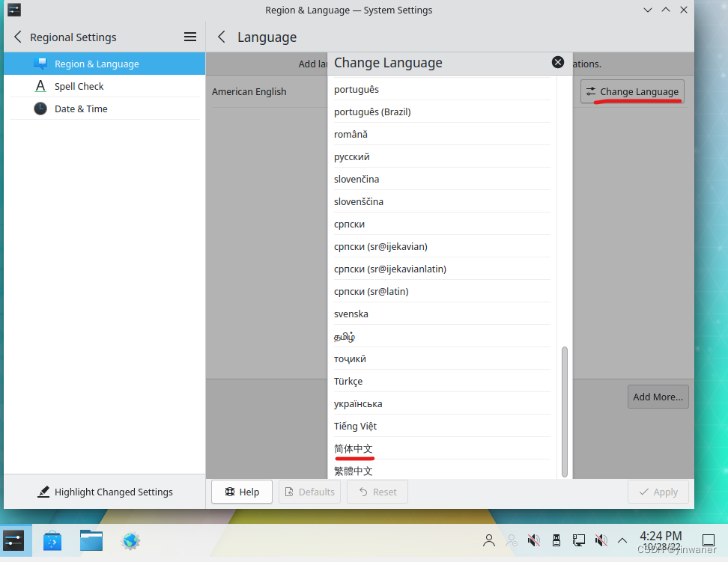728x562 pixels.
Task: Open the Dolphin file manager in taskbar
Action: coord(91,540)
